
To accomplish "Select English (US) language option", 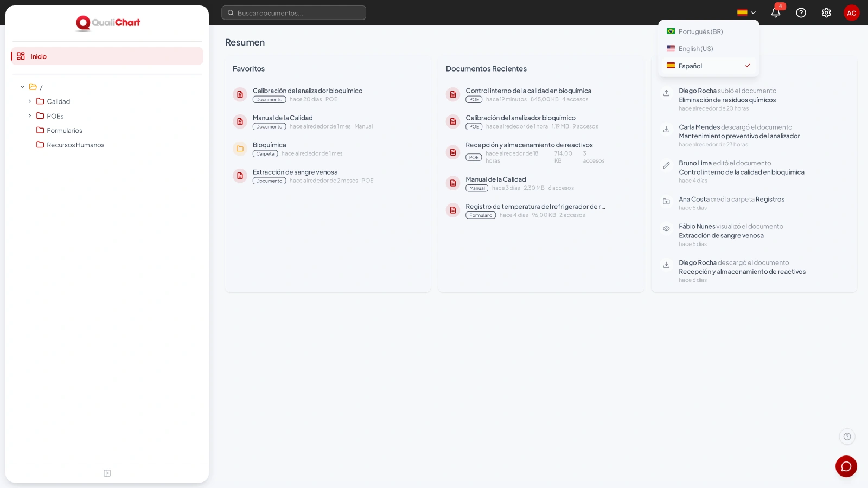I will [709, 48].
